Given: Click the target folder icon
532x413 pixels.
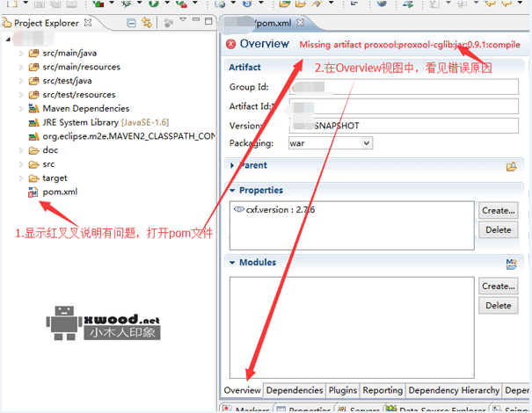Looking at the screenshot, I should (33, 178).
